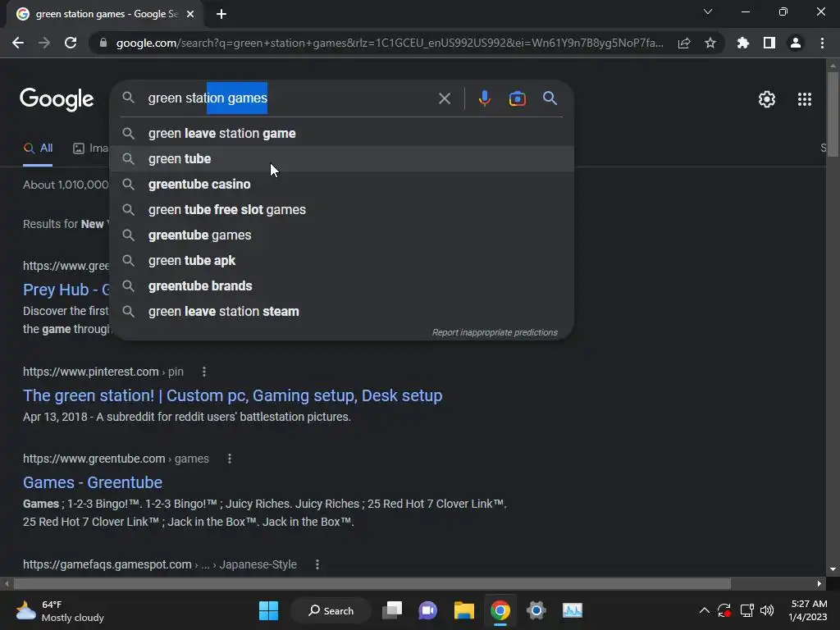Select green leave station steam suggestion
Viewport: 840px width, 630px height.
tap(342, 311)
